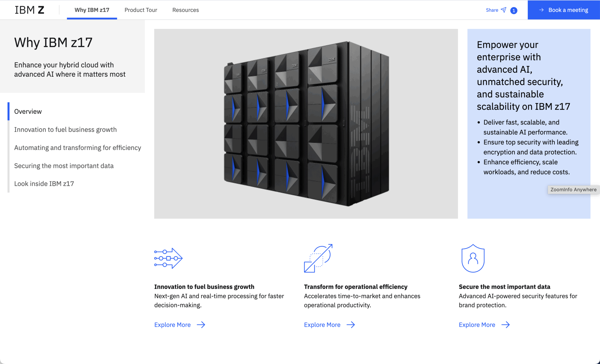
Task: Switch to the Product Tour tab
Action: point(141,10)
